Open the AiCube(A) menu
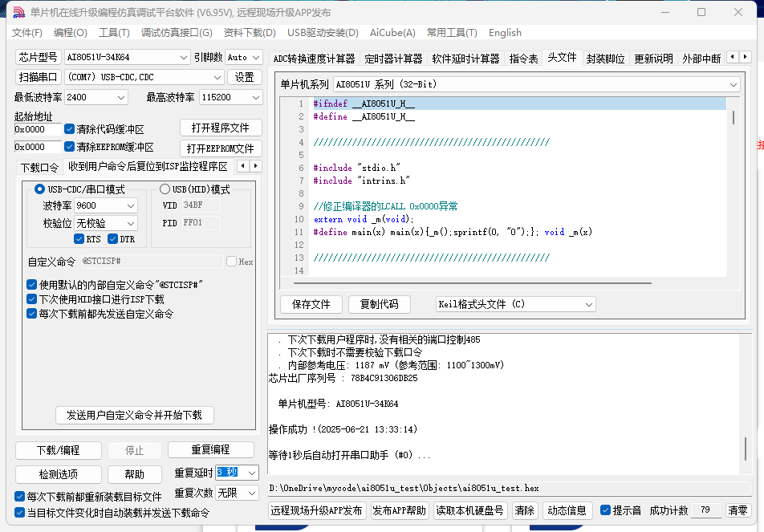Image resolution: width=764 pixels, height=532 pixels. pos(392,33)
